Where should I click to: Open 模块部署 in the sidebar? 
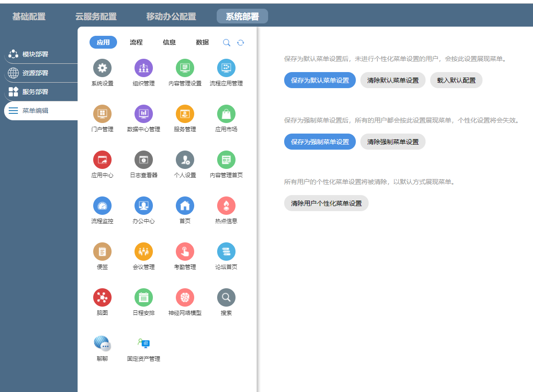pyautogui.click(x=41, y=54)
